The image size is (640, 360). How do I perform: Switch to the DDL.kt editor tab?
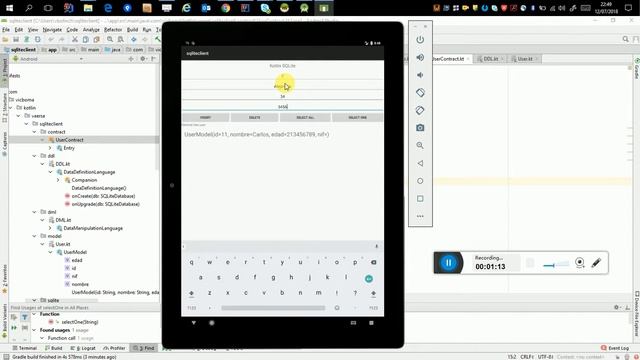pos(490,59)
